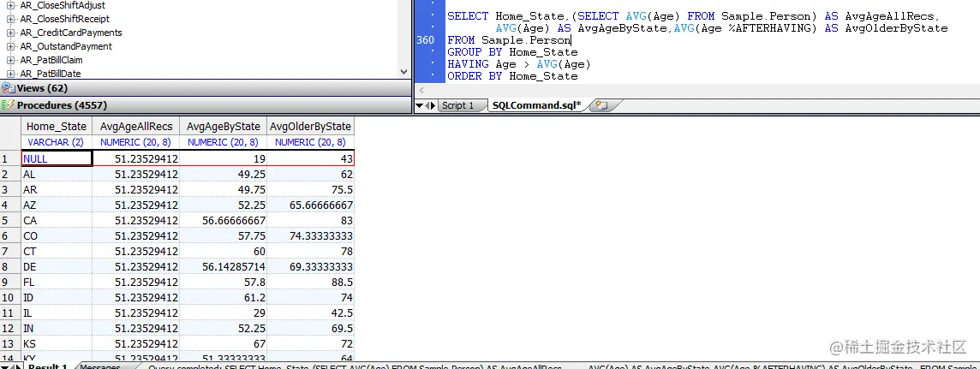This screenshot has height=369, width=980.
Task: Place cursor on GROUP BY Home_State line
Action: 512,52
